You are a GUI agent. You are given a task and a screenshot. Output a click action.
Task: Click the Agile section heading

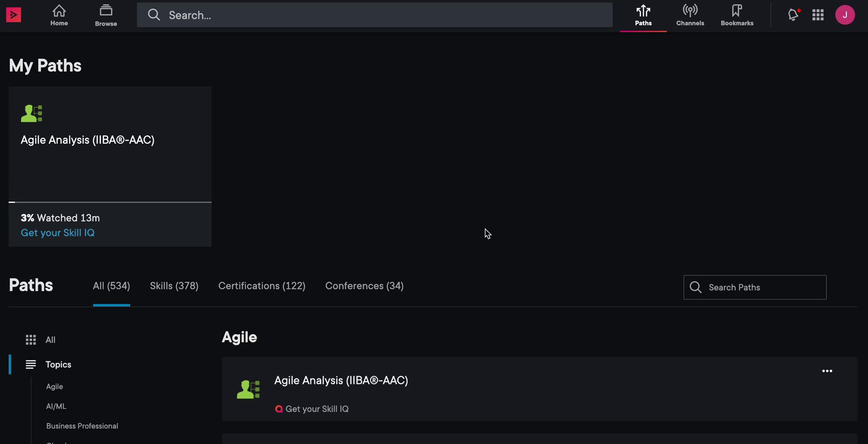tap(240, 337)
